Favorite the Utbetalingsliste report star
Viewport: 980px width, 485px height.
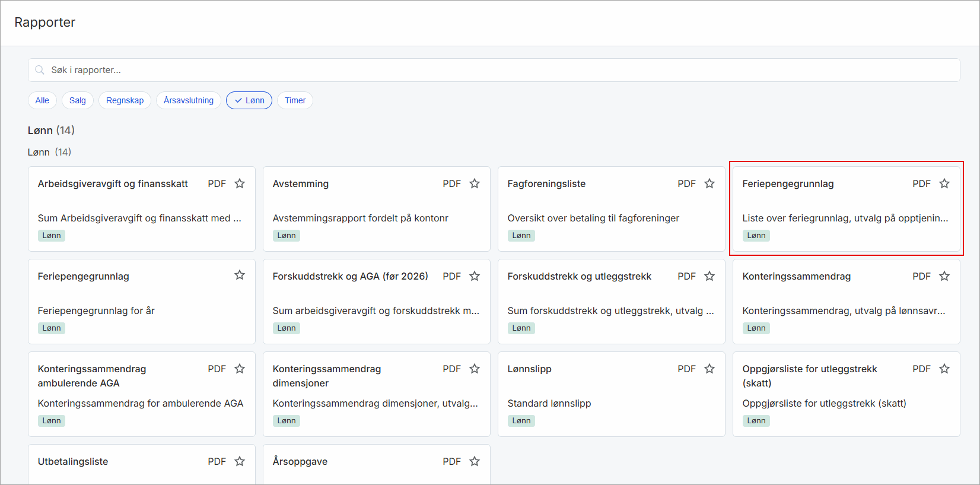coord(240,461)
